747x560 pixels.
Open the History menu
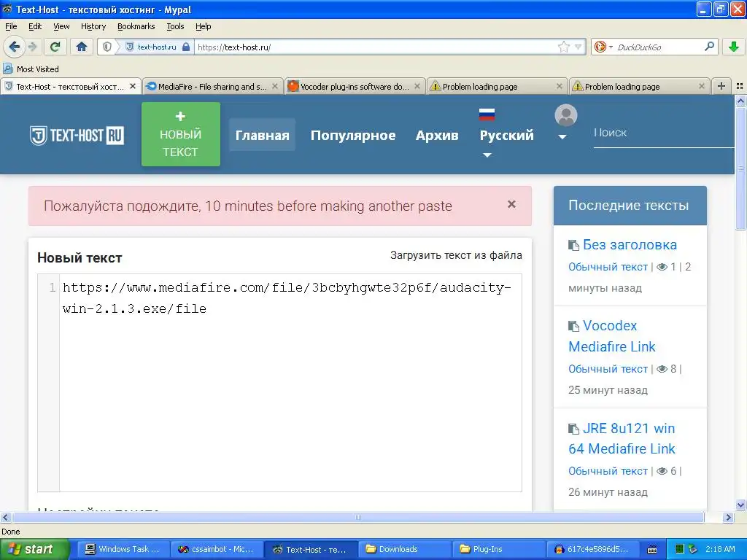point(93,26)
